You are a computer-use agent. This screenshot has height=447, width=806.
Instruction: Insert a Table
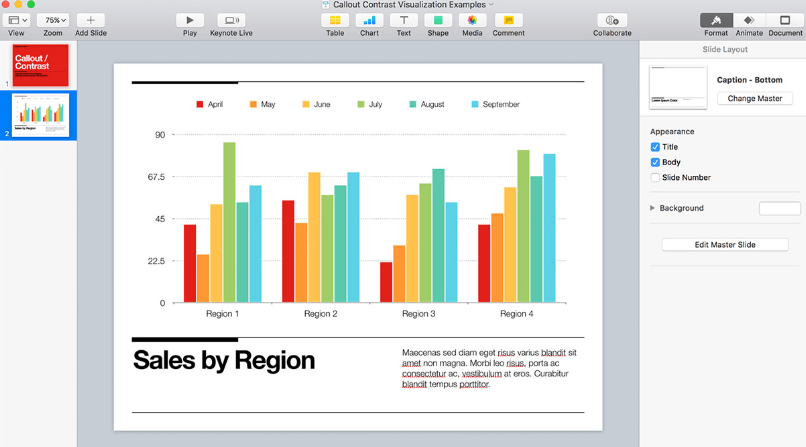335,20
